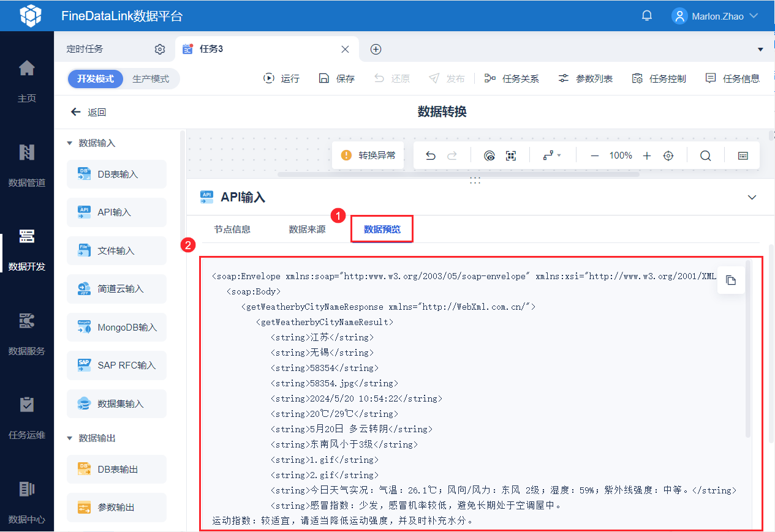Open 参数列表
Image resolution: width=775 pixels, height=532 pixels.
click(x=585, y=78)
